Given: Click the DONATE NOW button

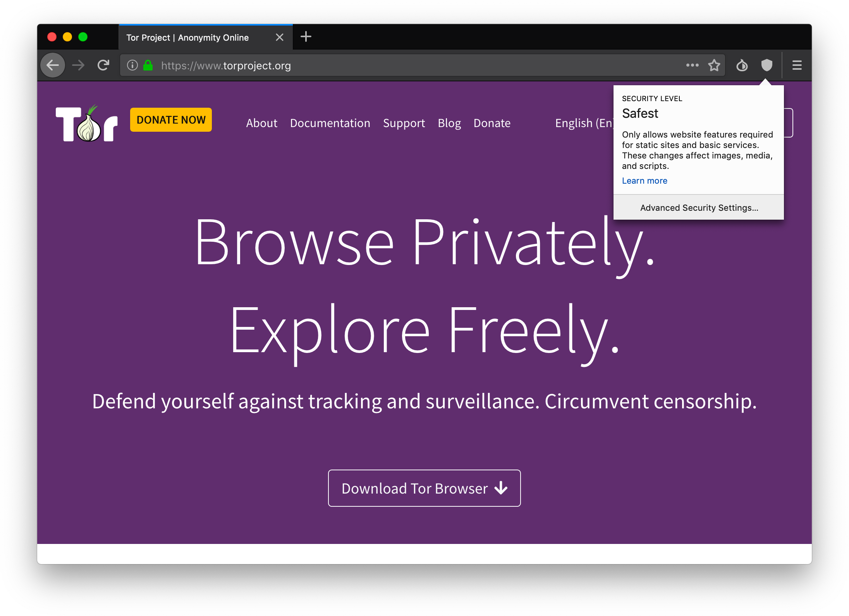Looking at the screenshot, I should click(171, 120).
